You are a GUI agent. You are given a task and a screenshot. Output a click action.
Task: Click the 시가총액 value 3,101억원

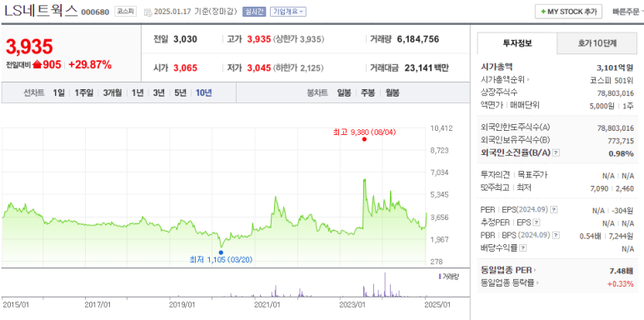click(x=615, y=67)
